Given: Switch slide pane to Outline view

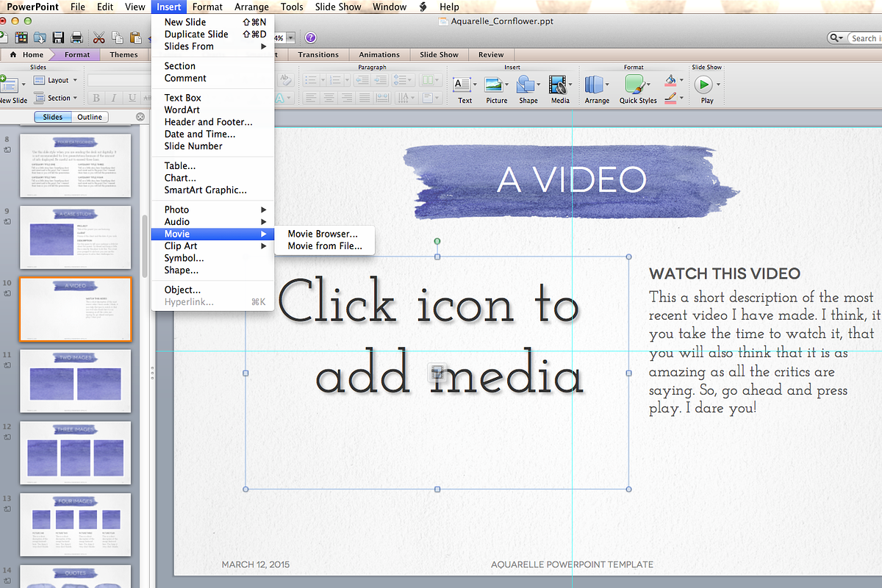Looking at the screenshot, I should [x=90, y=117].
